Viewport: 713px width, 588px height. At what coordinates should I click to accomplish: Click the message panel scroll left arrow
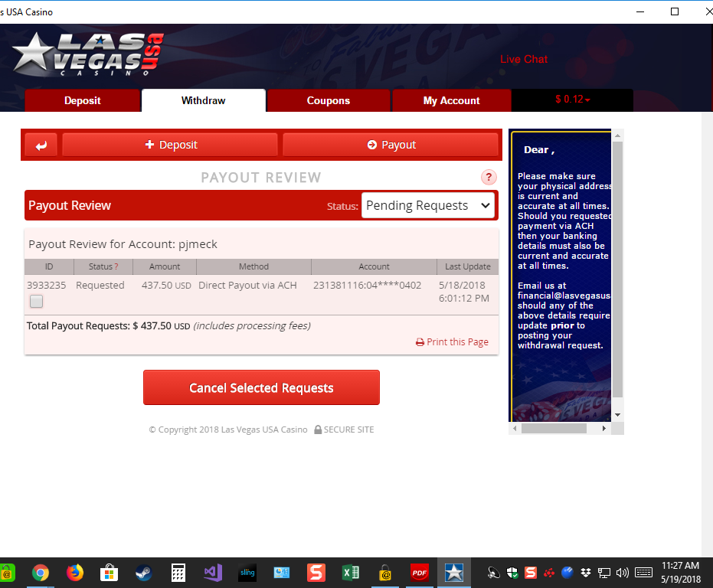(515, 429)
